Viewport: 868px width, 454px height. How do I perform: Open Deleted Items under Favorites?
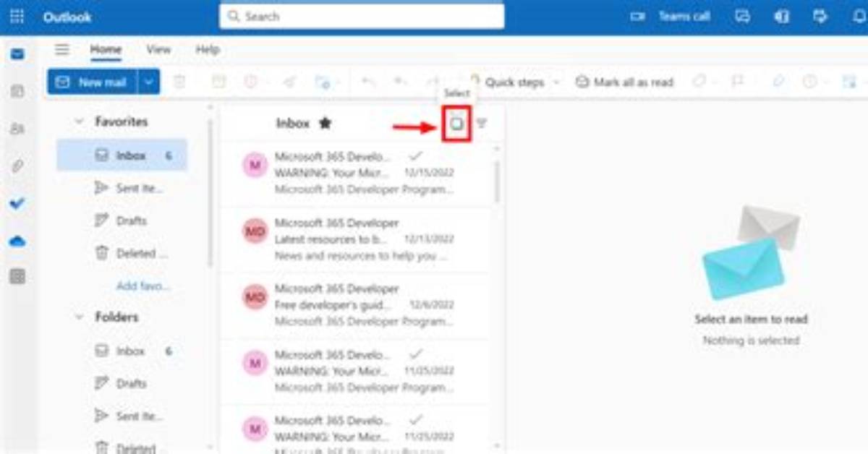tap(122, 253)
